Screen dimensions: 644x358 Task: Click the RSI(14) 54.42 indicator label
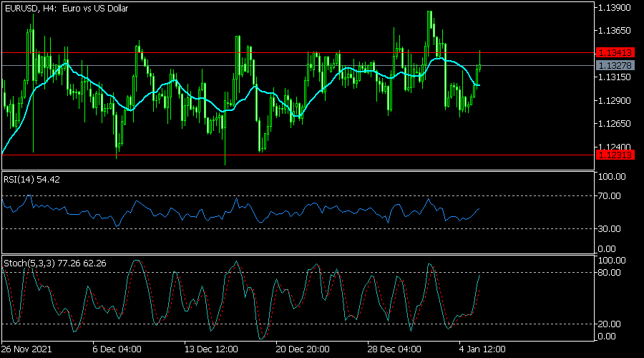tap(31, 179)
